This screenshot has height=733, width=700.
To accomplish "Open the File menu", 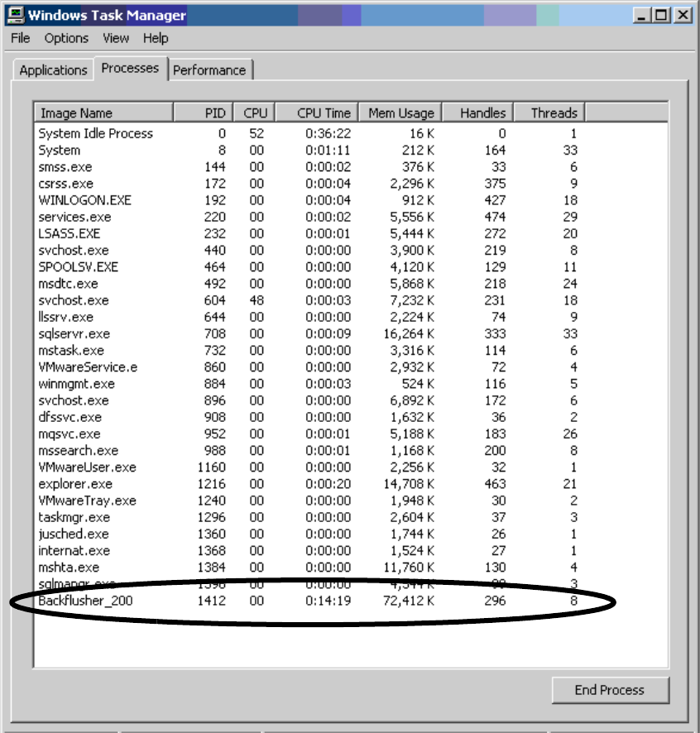I will click(x=21, y=38).
